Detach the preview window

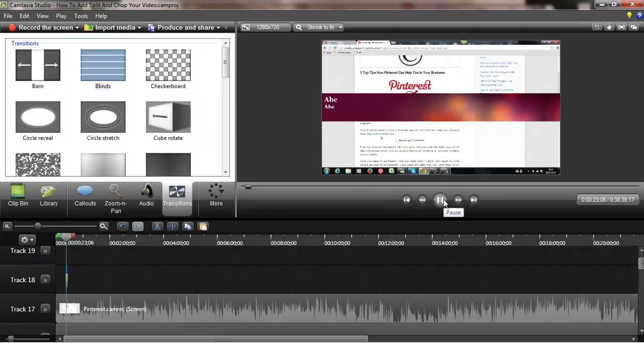[634, 27]
